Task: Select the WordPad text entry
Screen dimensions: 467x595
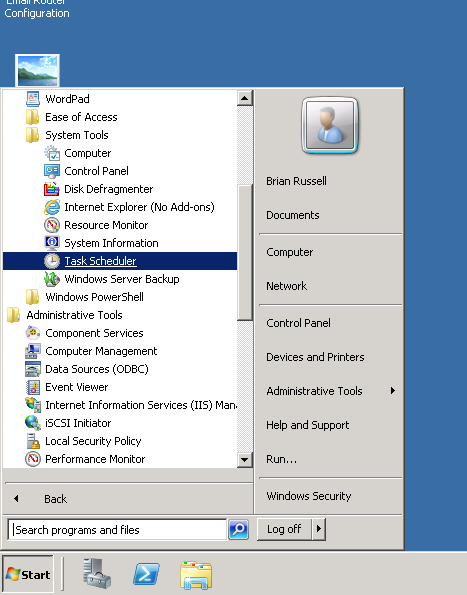Action: click(x=68, y=99)
